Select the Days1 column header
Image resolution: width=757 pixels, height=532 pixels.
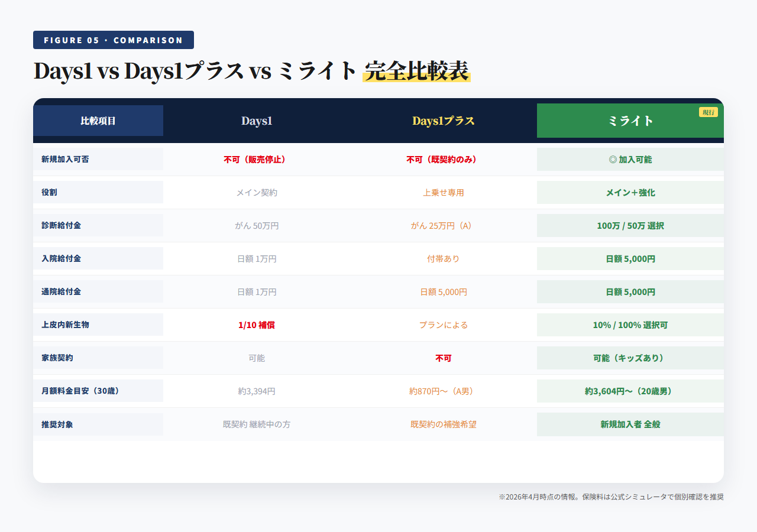(x=257, y=121)
